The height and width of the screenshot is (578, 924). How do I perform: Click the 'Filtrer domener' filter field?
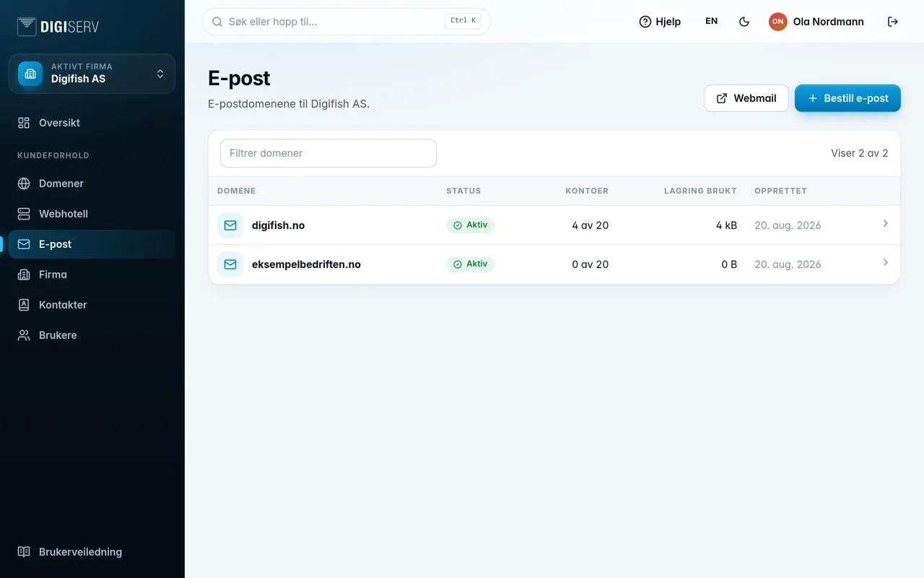tap(328, 153)
